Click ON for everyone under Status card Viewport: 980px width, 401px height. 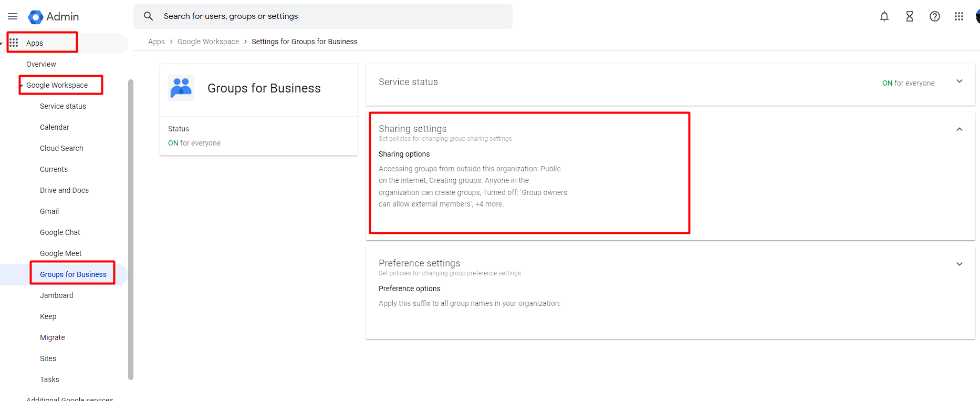[194, 143]
